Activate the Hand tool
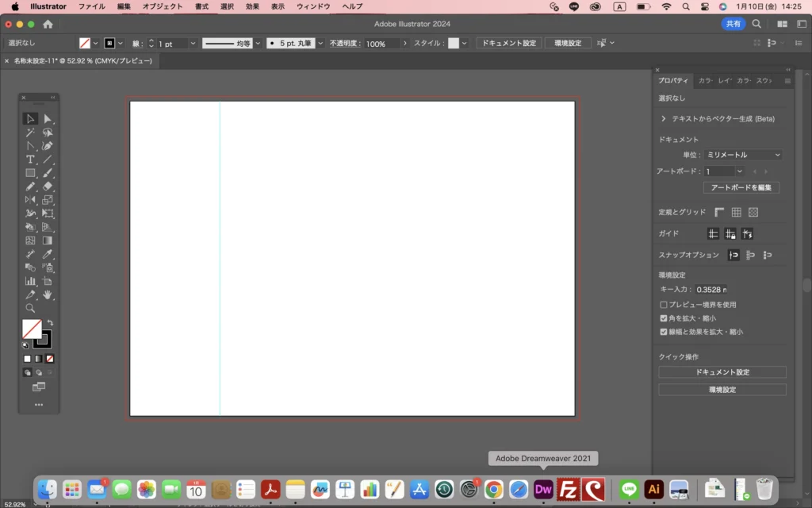Screen dimensions: 812x508 48,294
